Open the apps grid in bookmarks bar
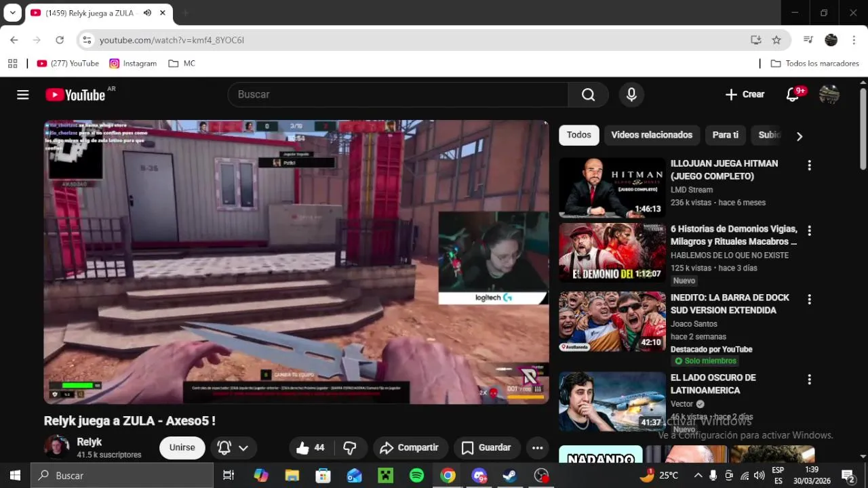The image size is (868, 488). (12, 63)
